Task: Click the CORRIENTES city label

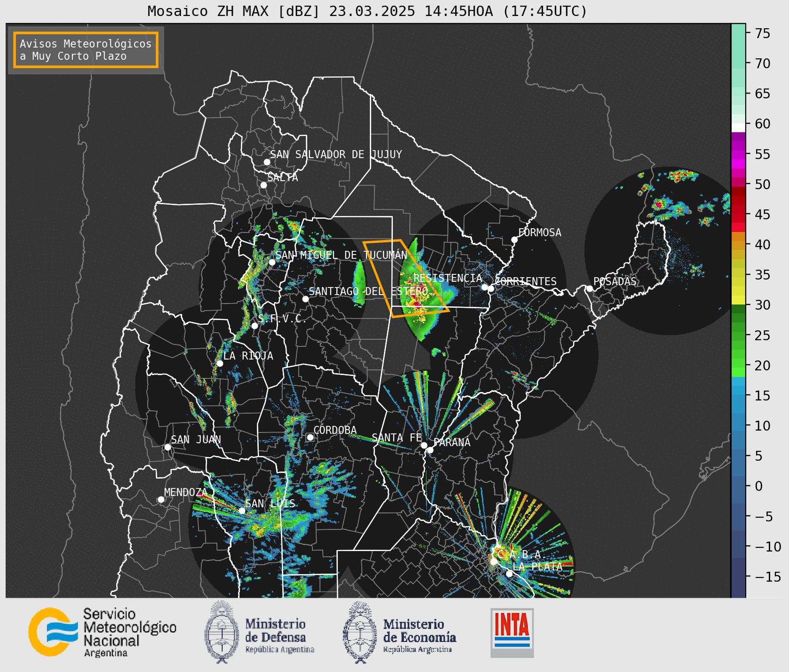Action: point(526,281)
